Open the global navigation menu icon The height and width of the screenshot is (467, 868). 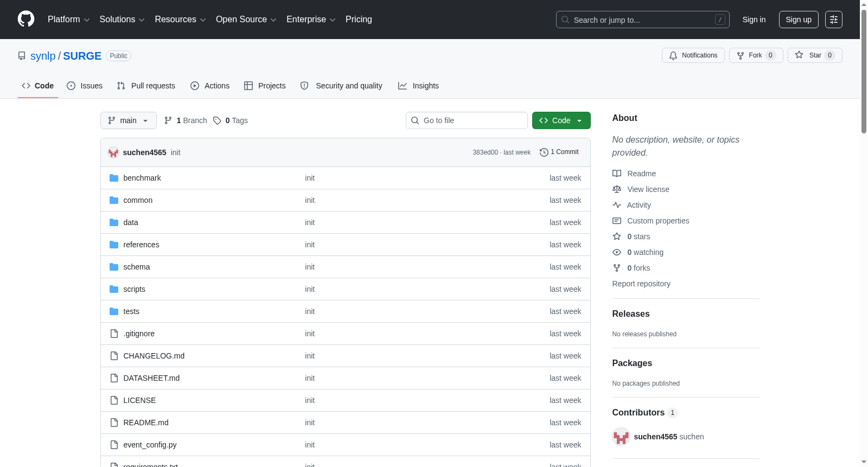click(834, 20)
